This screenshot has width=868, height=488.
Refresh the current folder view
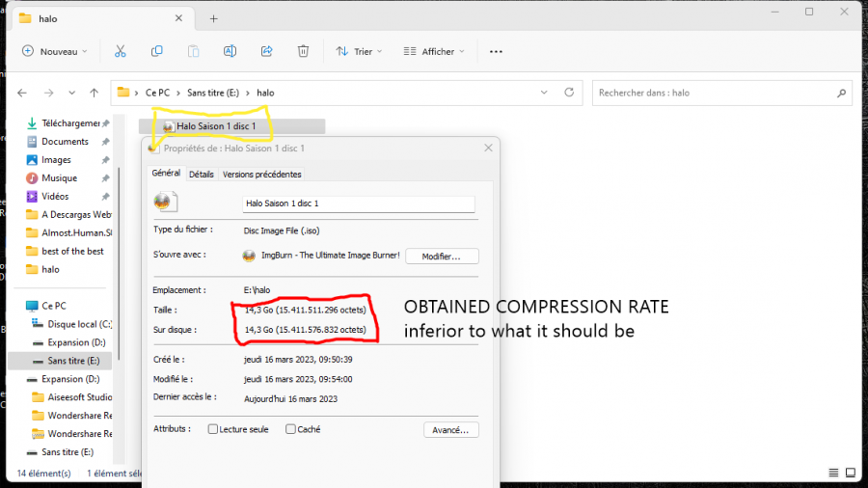(x=569, y=93)
